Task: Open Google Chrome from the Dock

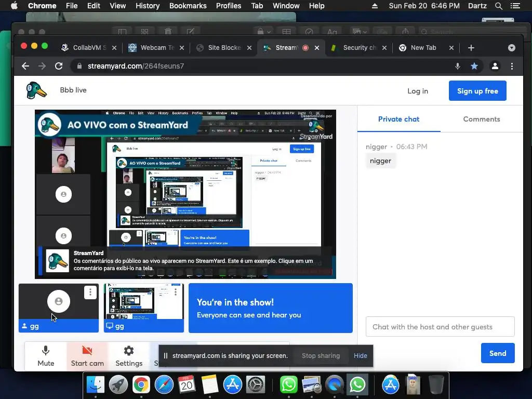Action: 141,385
